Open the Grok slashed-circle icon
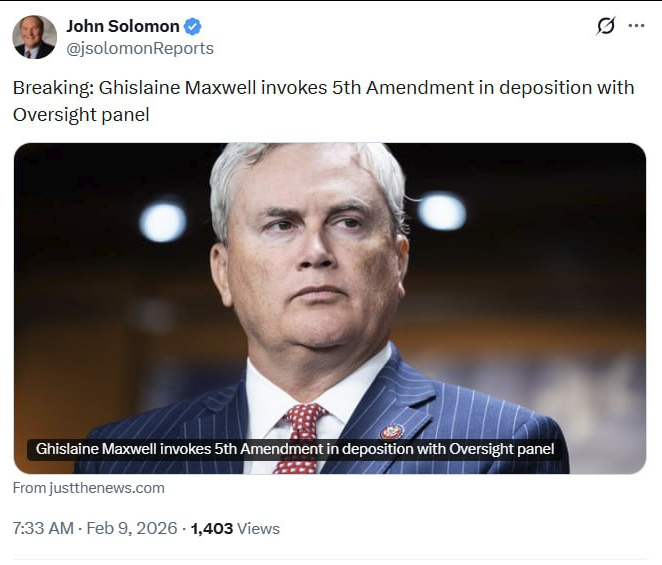This screenshot has height=565, width=662. [x=605, y=26]
